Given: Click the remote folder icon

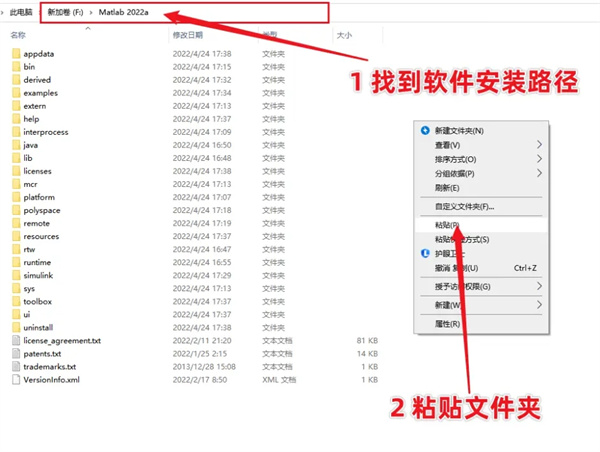Looking at the screenshot, I should coord(16,223).
